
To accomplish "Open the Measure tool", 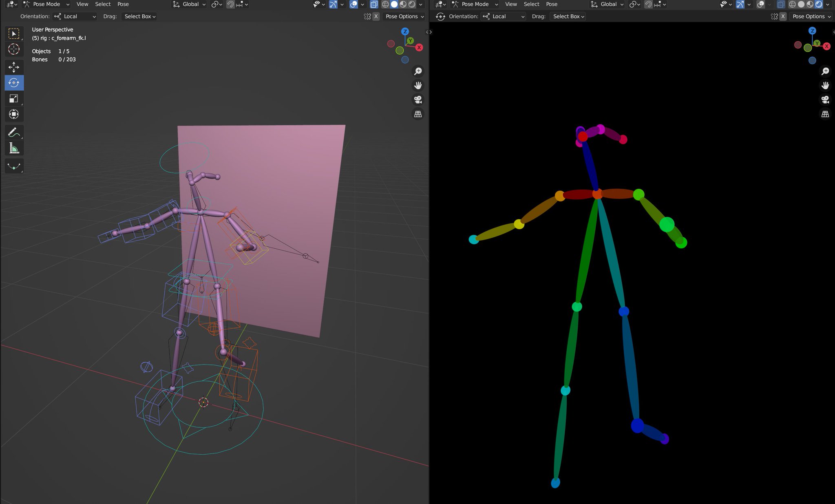I will tap(14, 148).
